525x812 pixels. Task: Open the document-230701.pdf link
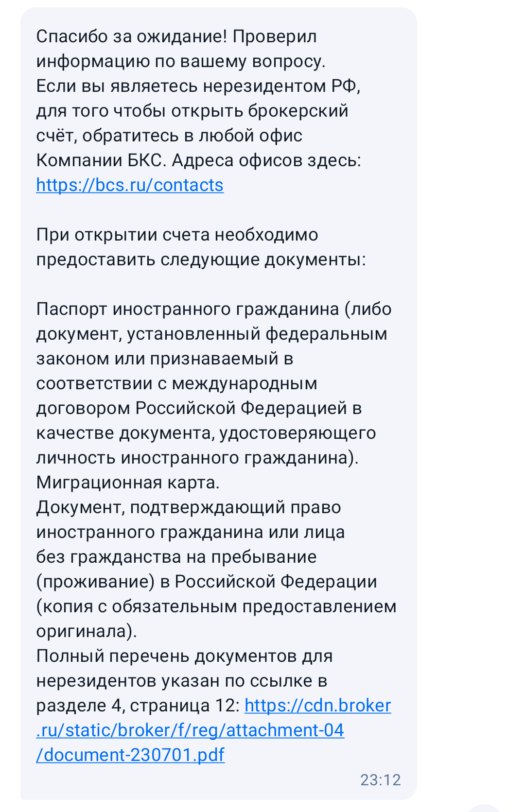(130, 755)
